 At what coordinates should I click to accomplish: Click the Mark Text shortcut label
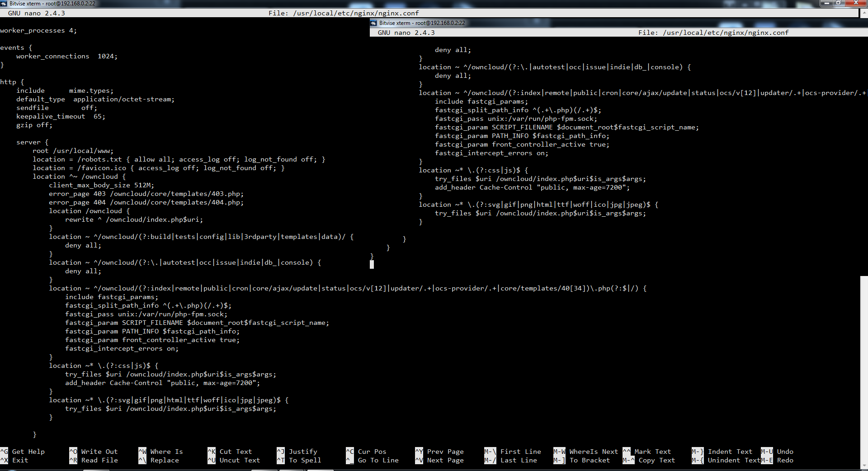pos(653,452)
